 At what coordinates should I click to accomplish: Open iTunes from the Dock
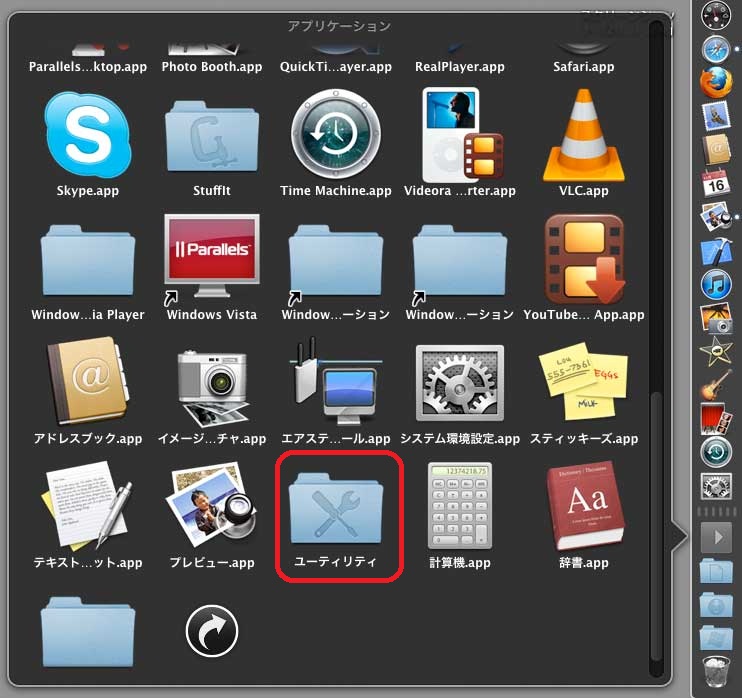[716, 284]
